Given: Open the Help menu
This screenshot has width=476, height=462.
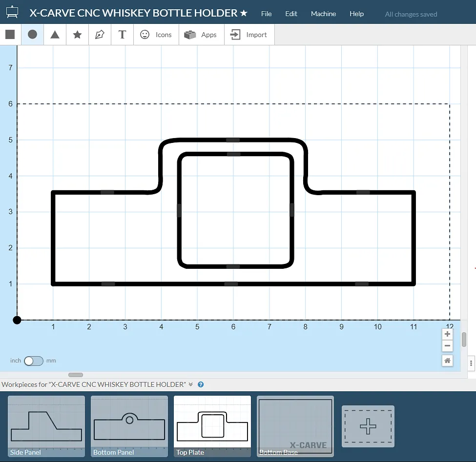Looking at the screenshot, I should click(356, 14).
